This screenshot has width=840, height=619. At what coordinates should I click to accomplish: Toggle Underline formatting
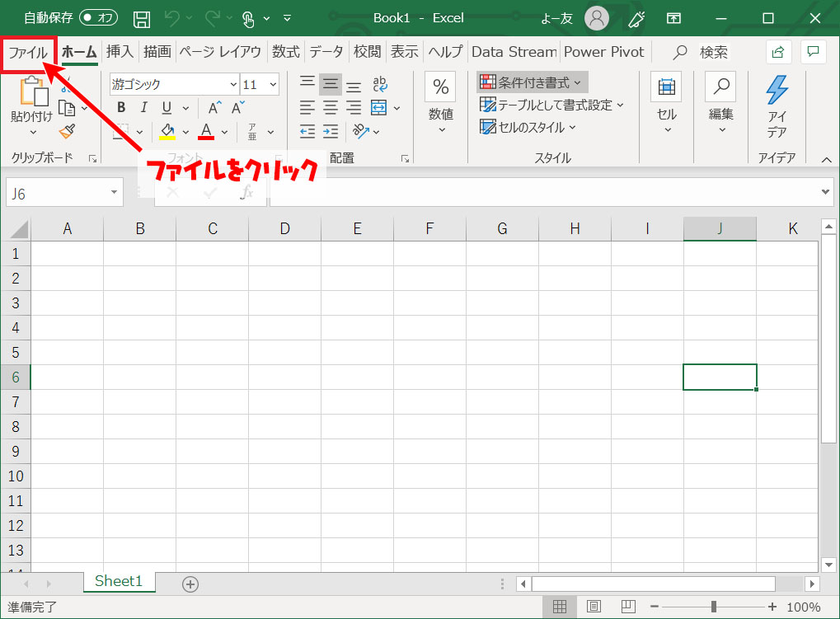(x=167, y=108)
